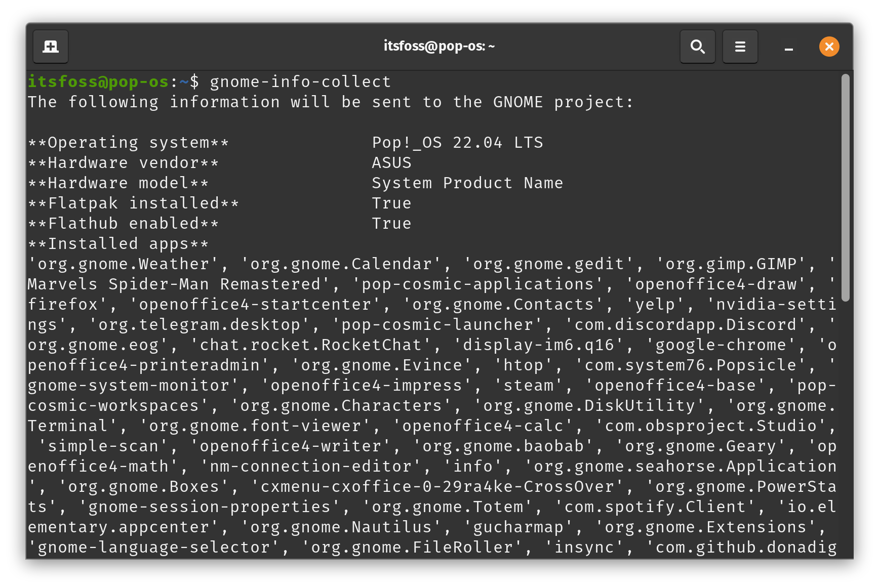879x588 pixels.
Task: Open the hamburger menu
Action: coord(740,46)
